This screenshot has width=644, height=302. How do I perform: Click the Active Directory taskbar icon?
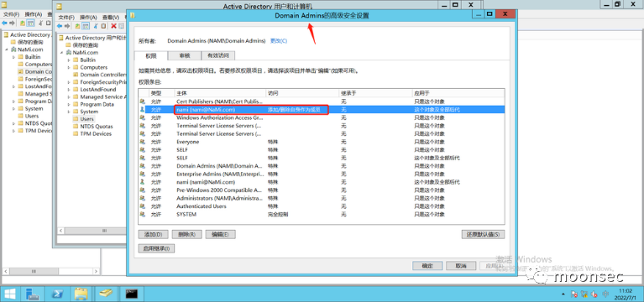pos(107,294)
